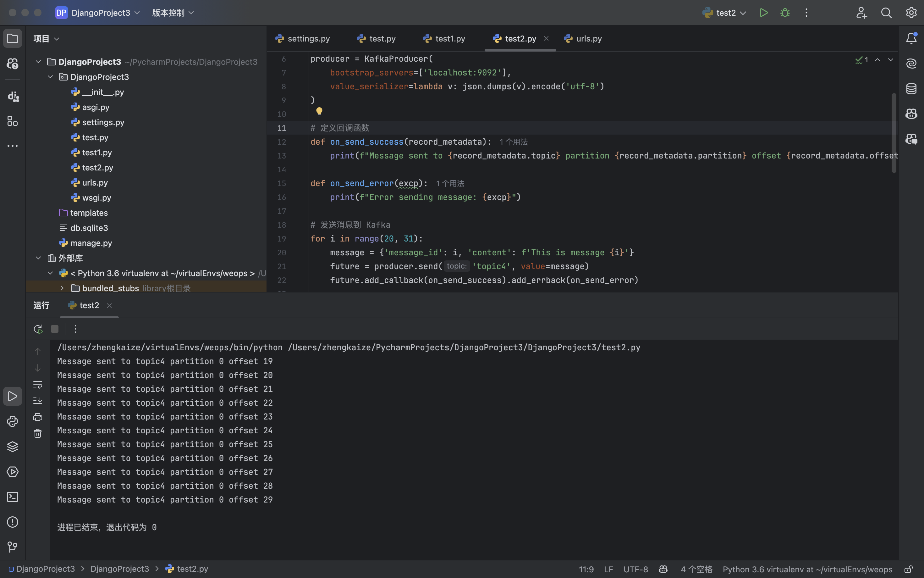
Task: Click the yellow intention lightbulb
Action: pyautogui.click(x=319, y=111)
